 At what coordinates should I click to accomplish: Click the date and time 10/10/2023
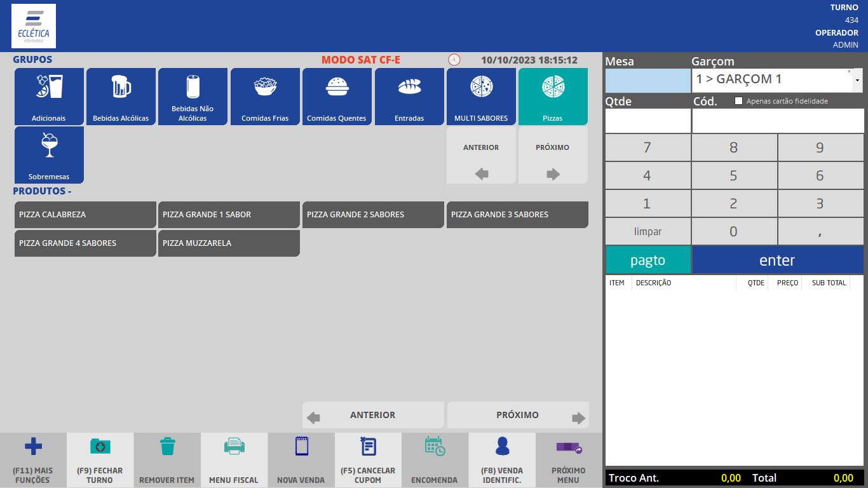529,60
